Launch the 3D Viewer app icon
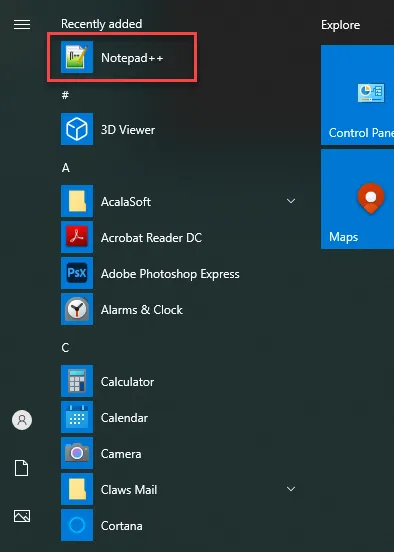Screen dimensions: 394x552 coord(77,129)
